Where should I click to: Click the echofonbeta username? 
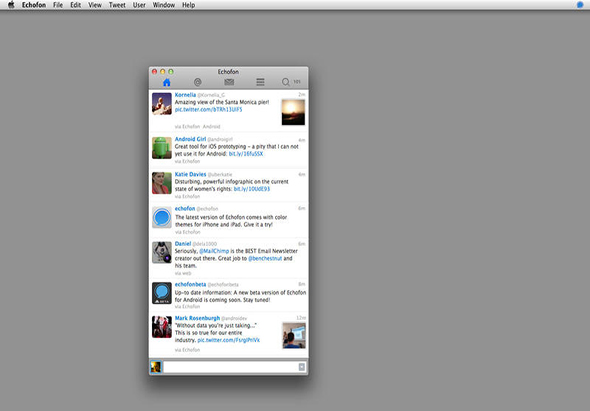point(190,284)
